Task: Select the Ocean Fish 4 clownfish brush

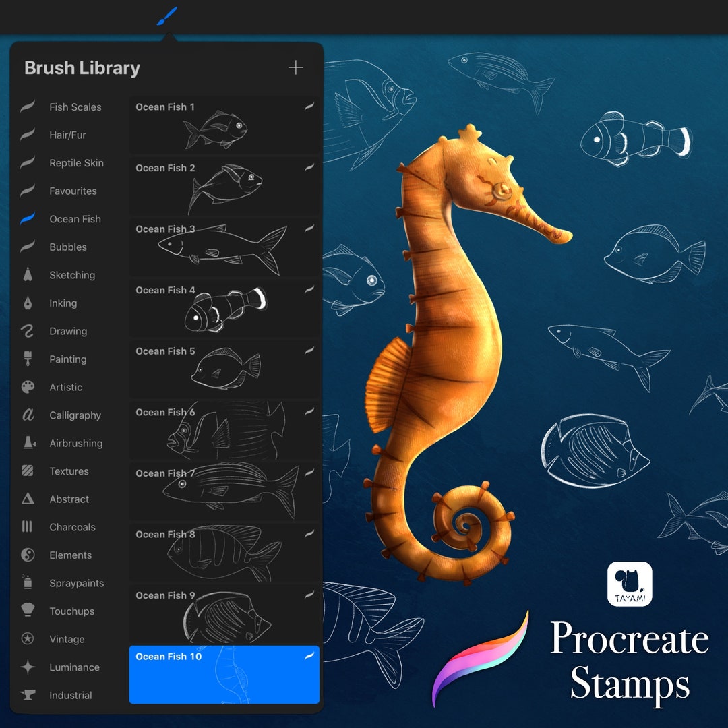Action: [x=222, y=309]
